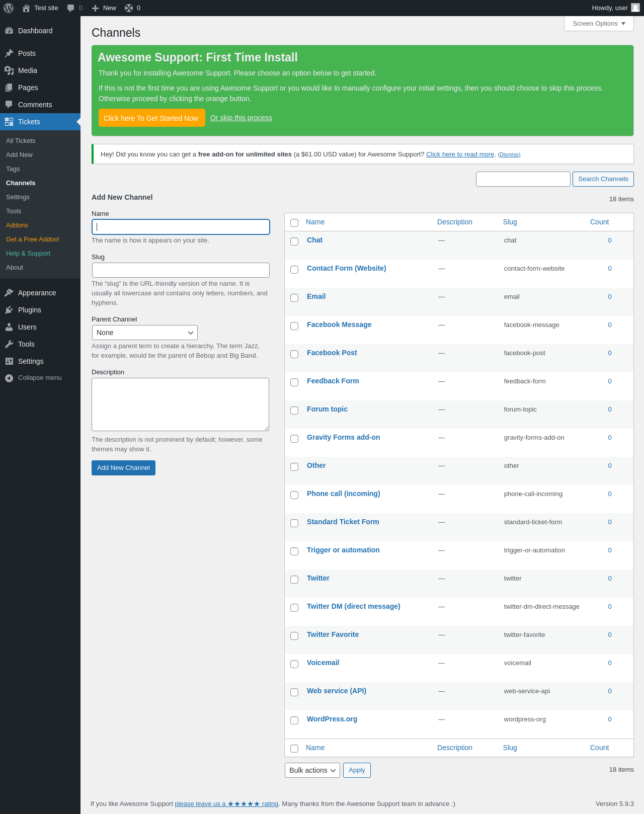
Task: Sort by Count in table footer
Action: point(599,748)
